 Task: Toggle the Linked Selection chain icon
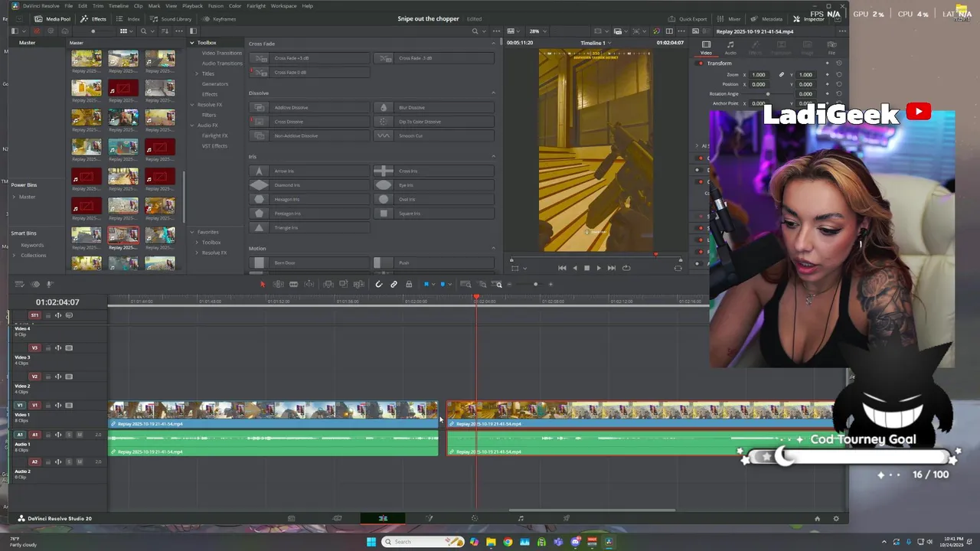click(394, 285)
